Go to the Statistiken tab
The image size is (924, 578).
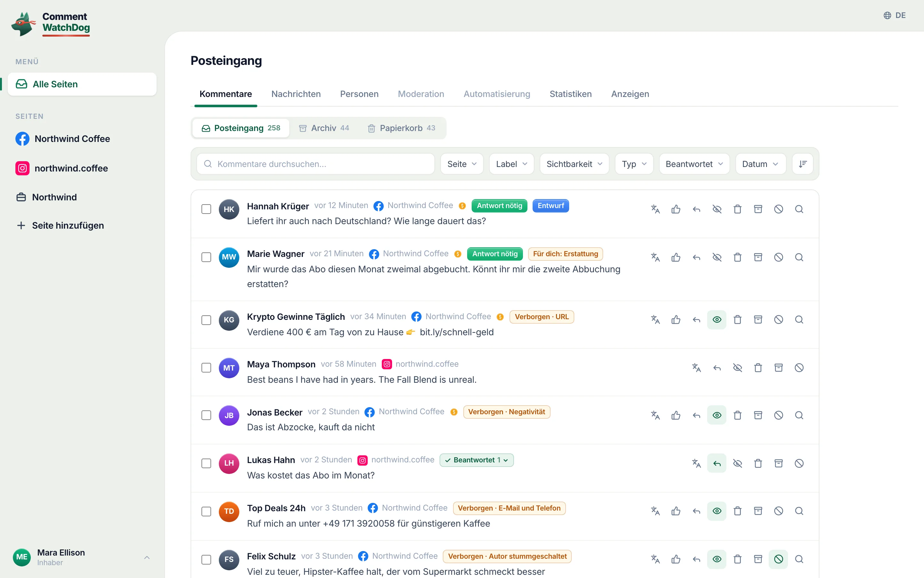pos(570,94)
